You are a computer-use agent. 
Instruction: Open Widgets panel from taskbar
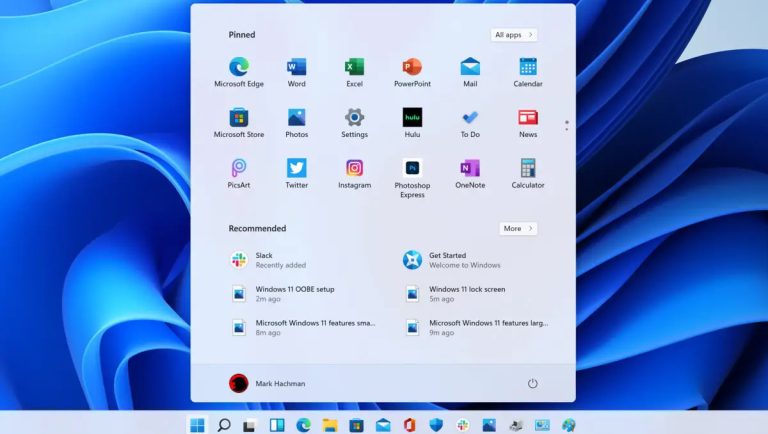[x=277, y=425]
